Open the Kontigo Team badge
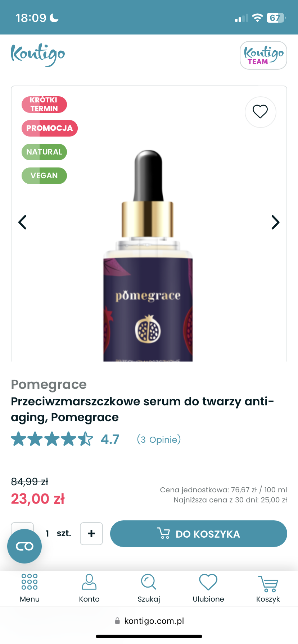 click(263, 55)
